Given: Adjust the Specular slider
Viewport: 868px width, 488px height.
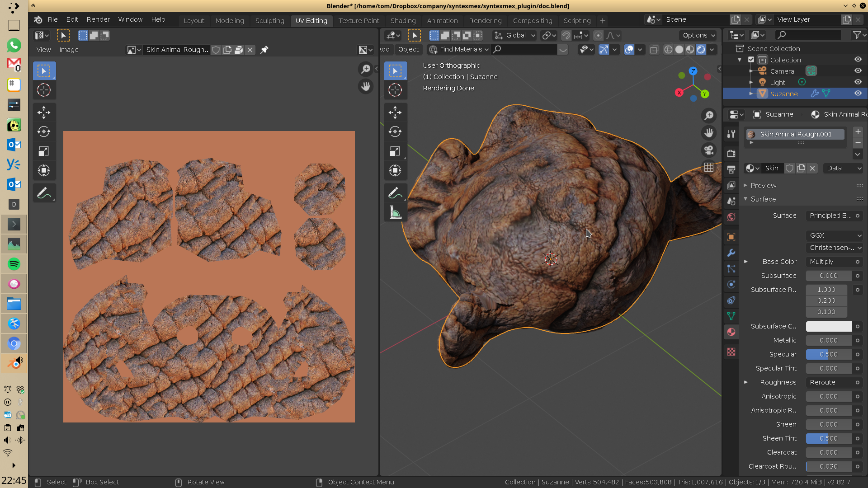Looking at the screenshot, I should click(x=828, y=354).
